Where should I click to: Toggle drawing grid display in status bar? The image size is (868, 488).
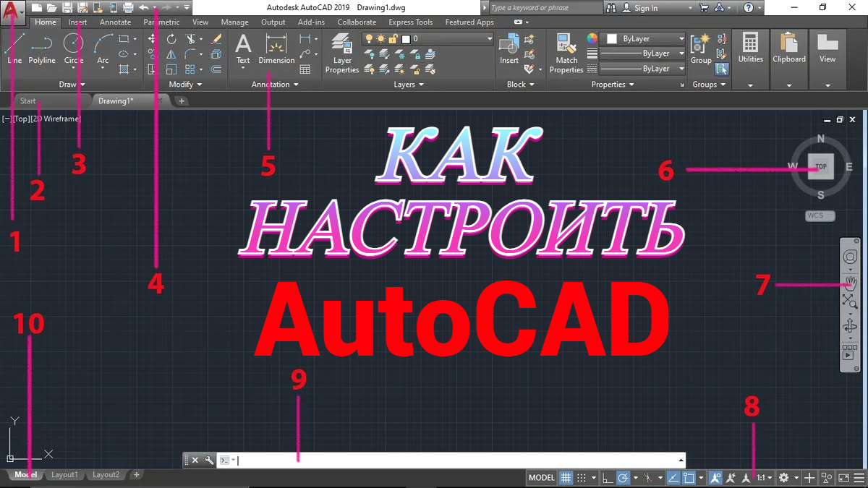pos(566,478)
